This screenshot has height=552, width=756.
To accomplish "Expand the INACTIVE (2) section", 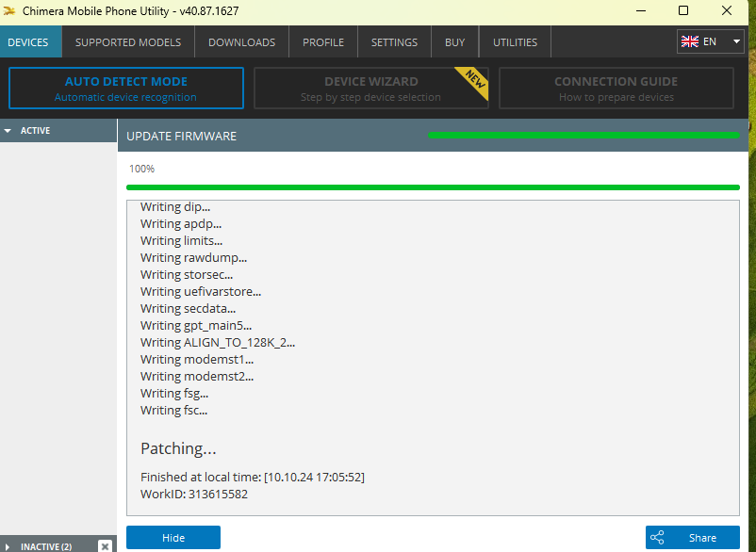I will pyautogui.click(x=8, y=546).
